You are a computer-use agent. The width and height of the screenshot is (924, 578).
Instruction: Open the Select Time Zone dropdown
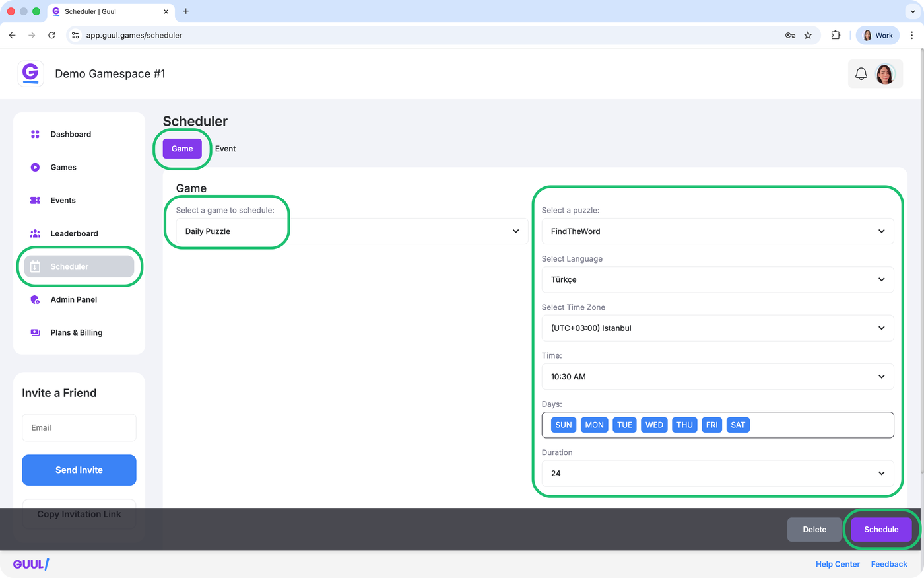click(x=717, y=328)
